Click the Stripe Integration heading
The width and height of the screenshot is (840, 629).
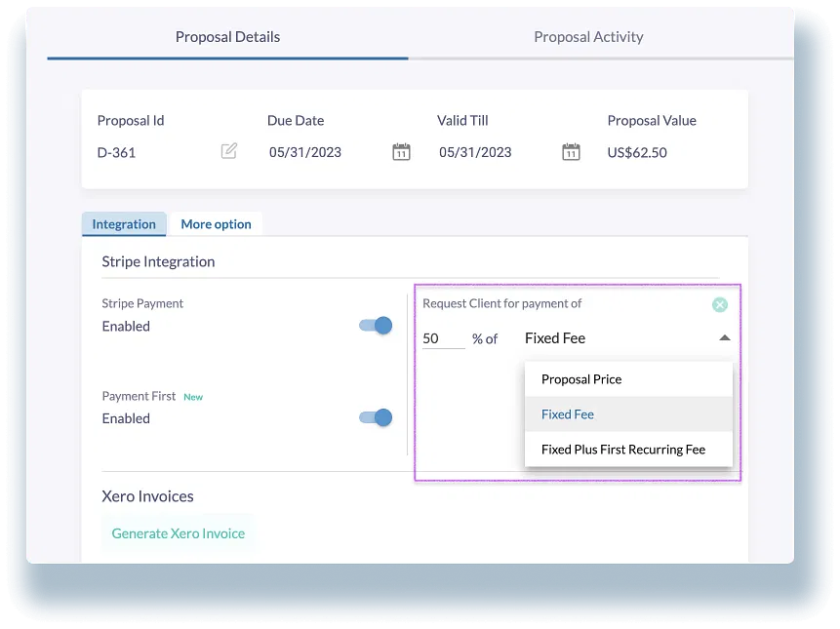pos(158,261)
